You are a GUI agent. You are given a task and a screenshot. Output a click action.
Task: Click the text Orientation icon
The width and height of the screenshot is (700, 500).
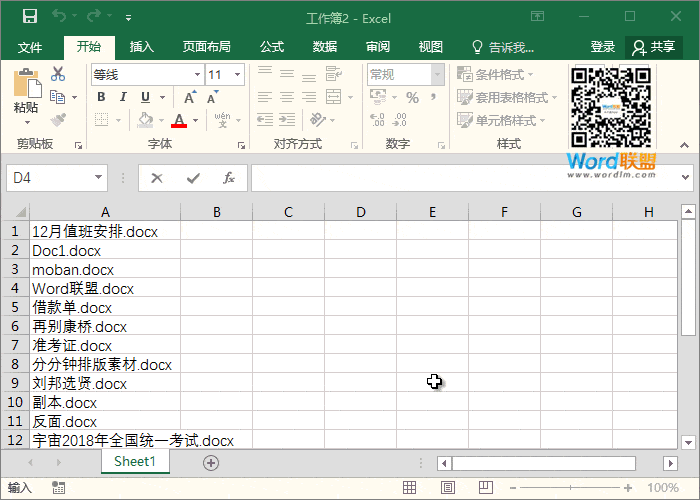click(318, 120)
